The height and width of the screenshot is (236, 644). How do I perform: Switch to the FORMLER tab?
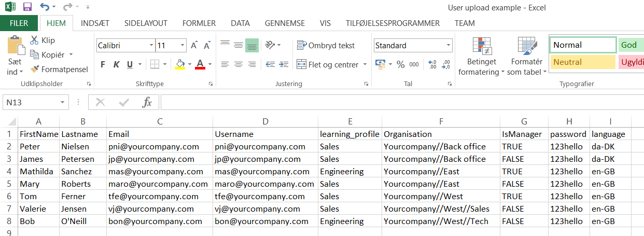point(199,23)
